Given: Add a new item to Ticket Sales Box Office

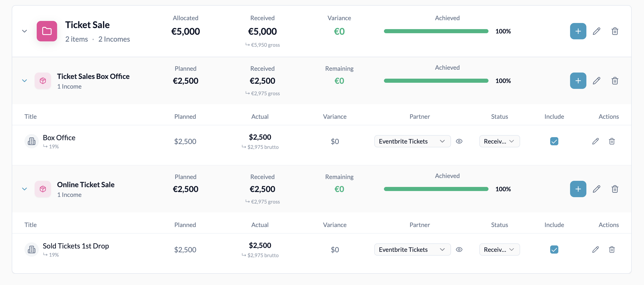Looking at the screenshot, I should (578, 80).
